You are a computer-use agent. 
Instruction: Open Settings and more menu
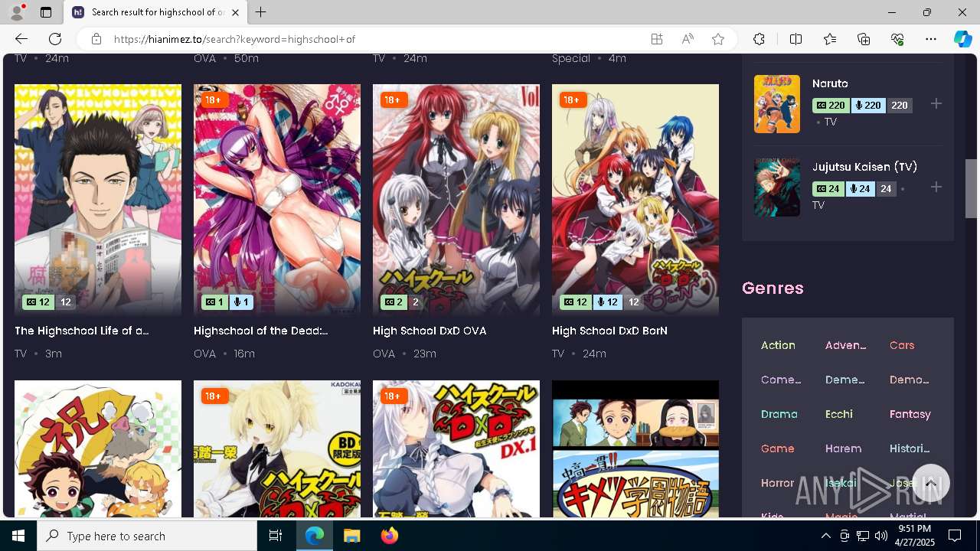click(931, 39)
